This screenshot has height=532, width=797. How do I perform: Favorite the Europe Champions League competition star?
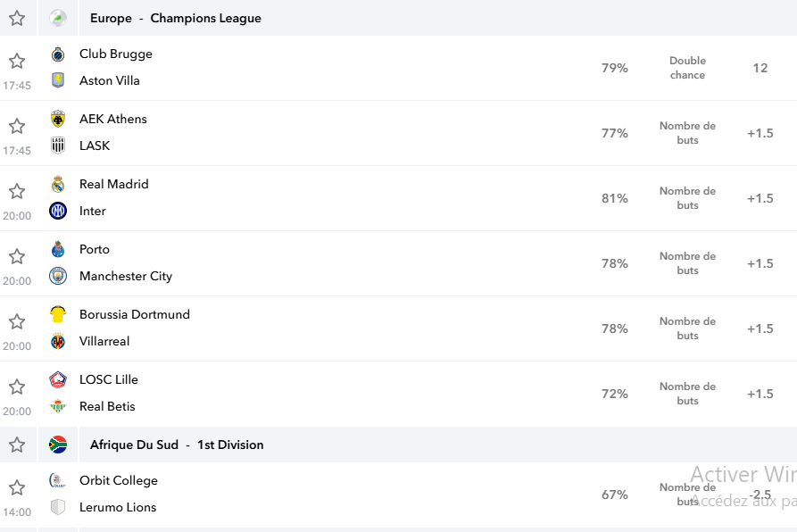[17, 18]
